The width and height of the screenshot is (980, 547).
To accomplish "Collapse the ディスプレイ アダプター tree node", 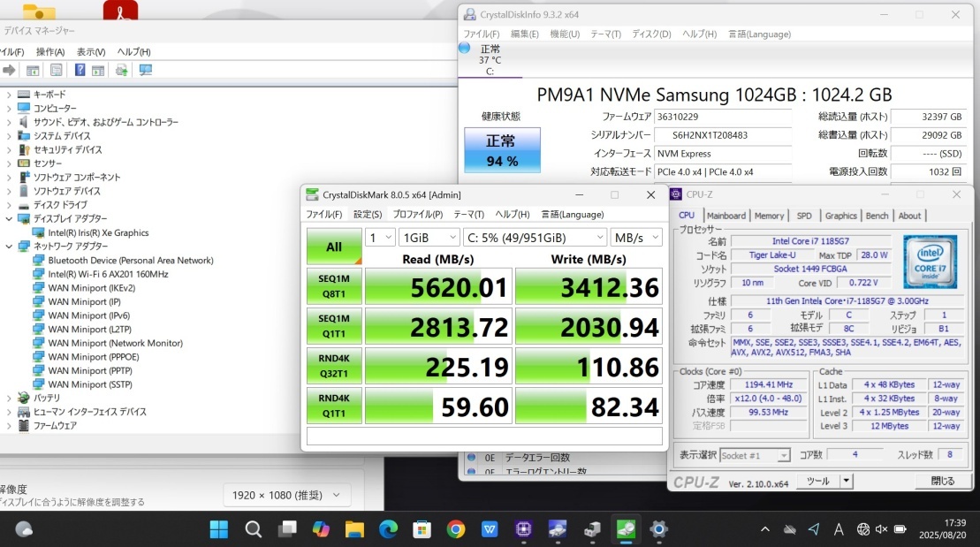I will pyautogui.click(x=9, y=219).
